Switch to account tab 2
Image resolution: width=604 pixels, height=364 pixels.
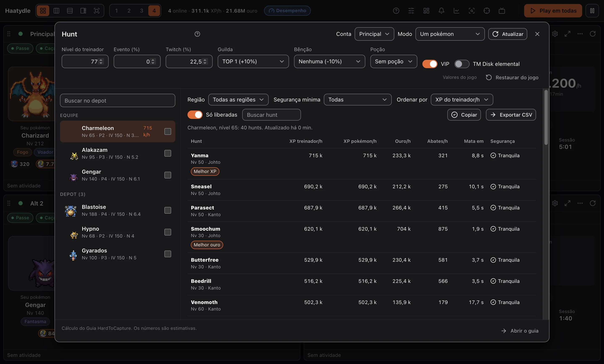(129, 10)
